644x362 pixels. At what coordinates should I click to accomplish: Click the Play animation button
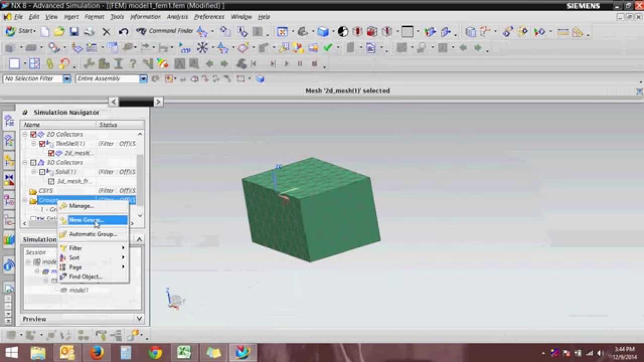coord(287,64)
